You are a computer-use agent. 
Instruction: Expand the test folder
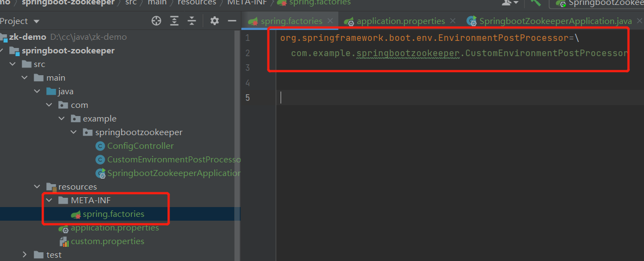[26, 254]
